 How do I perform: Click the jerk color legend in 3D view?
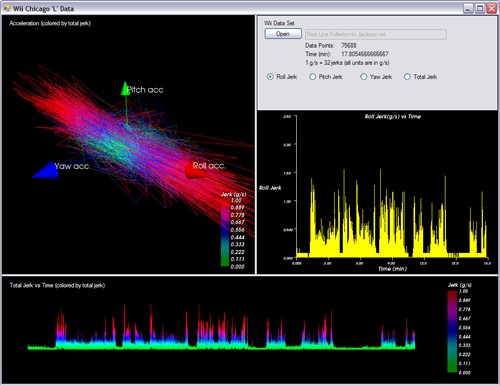[x=225, y=235]
